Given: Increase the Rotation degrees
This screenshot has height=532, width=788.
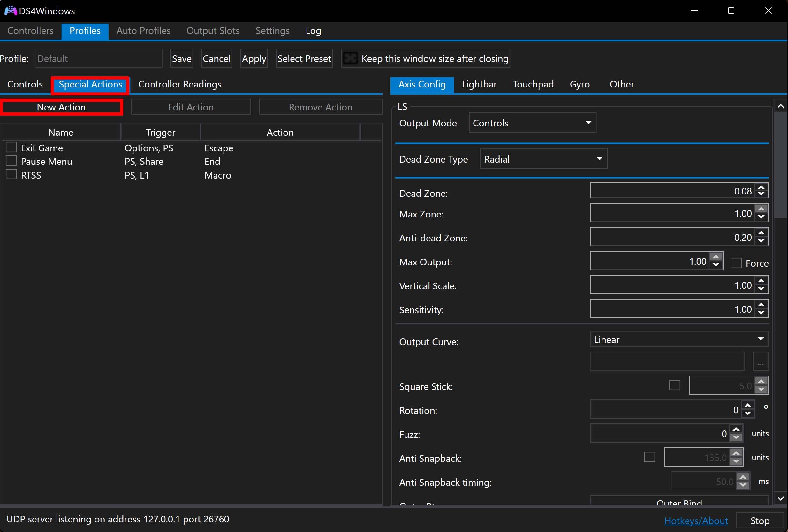Looking at the screenshot, I should [x=748, y=406].
